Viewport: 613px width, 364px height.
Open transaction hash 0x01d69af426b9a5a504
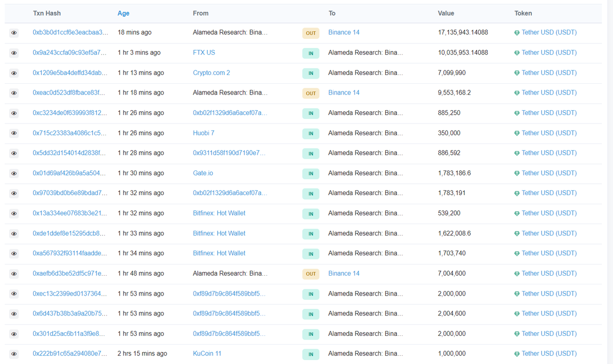coord(70,173)
